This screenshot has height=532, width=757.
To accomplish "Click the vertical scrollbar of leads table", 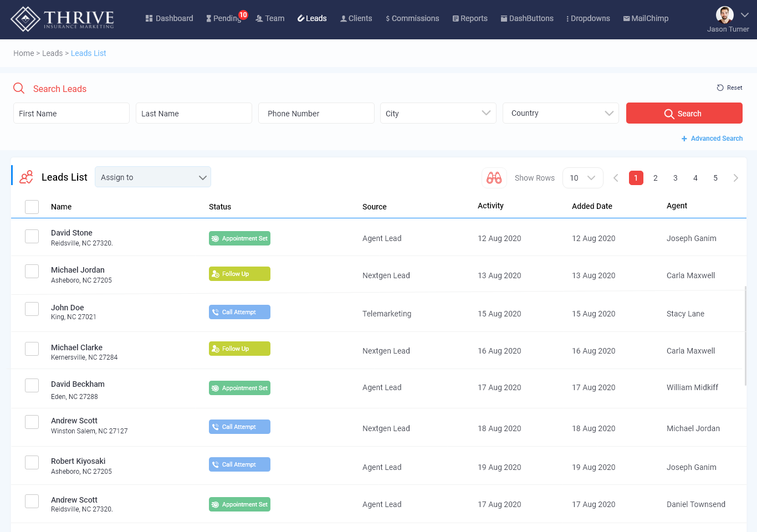I will 746,336.
